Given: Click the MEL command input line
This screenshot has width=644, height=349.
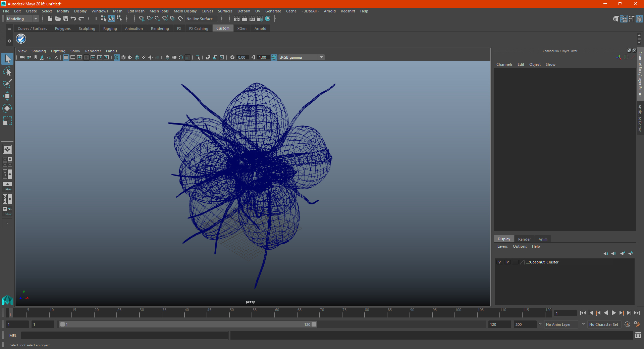Looking at the screenshot, I should pos(125,336).
